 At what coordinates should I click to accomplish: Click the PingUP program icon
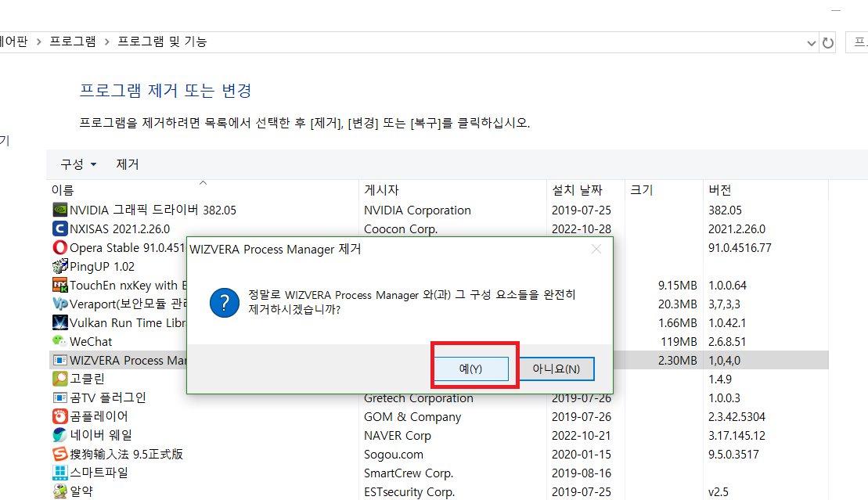tap(59, 266)
